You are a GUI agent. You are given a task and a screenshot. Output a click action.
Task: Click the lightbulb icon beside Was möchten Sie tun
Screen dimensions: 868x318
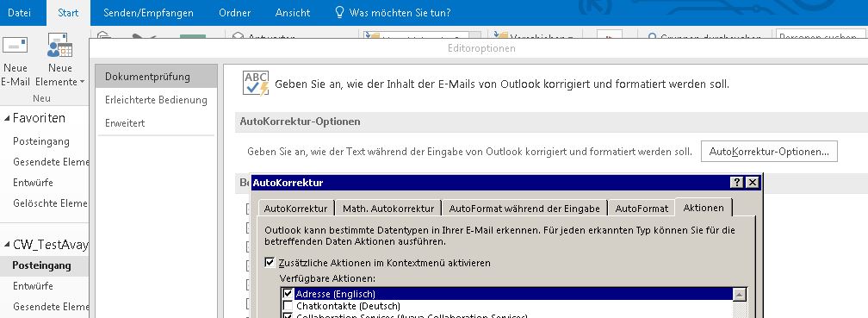340,12
